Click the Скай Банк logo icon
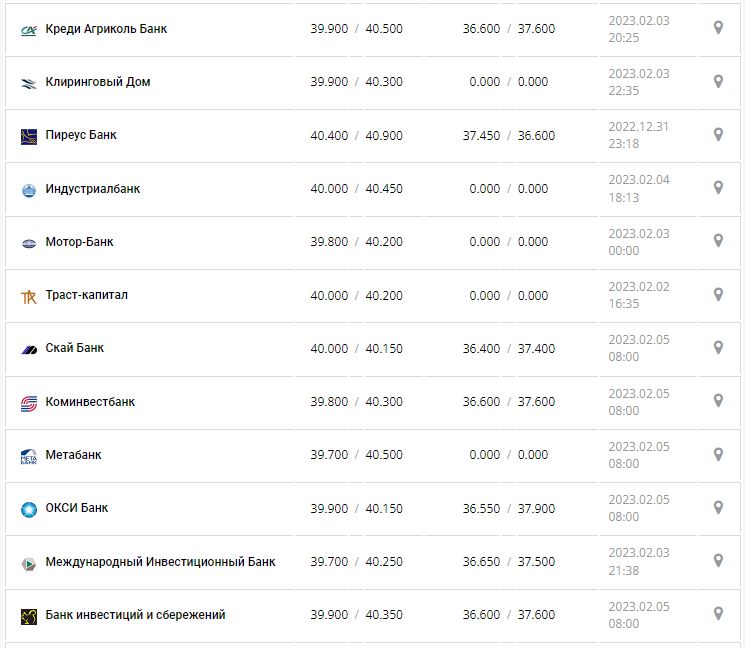 click(28, 349)
